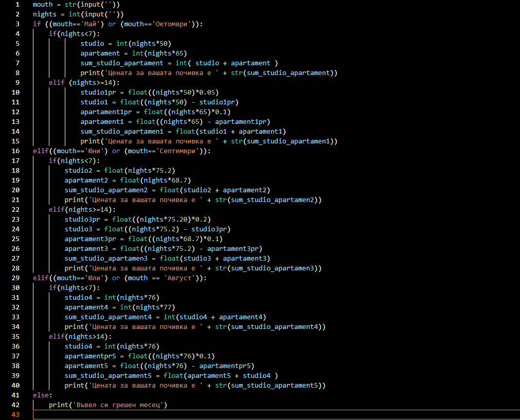
Task: Click 'apartament2' on line 19
Action: (86, 180)
